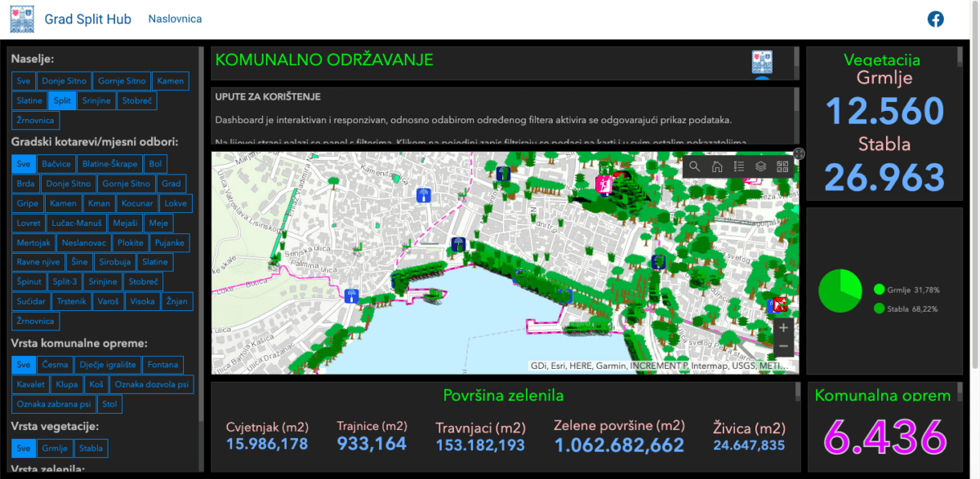Go to the Naslovnica page

175,19
